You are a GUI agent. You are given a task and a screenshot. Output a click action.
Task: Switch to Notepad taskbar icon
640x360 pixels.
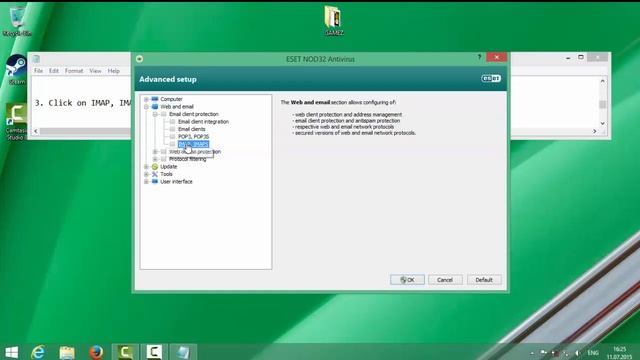(x=182, y=352)
